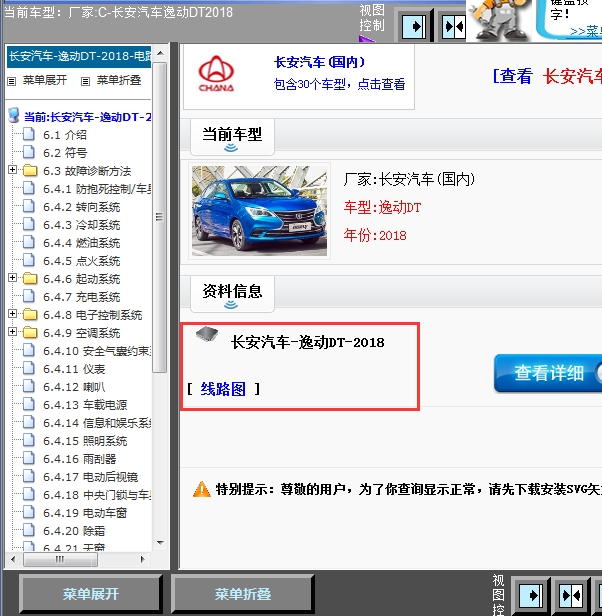Click the folder icon of 6.4.8 电子控制系统
The height and width of the screenshot is (616, 602).
coord(30,315)
